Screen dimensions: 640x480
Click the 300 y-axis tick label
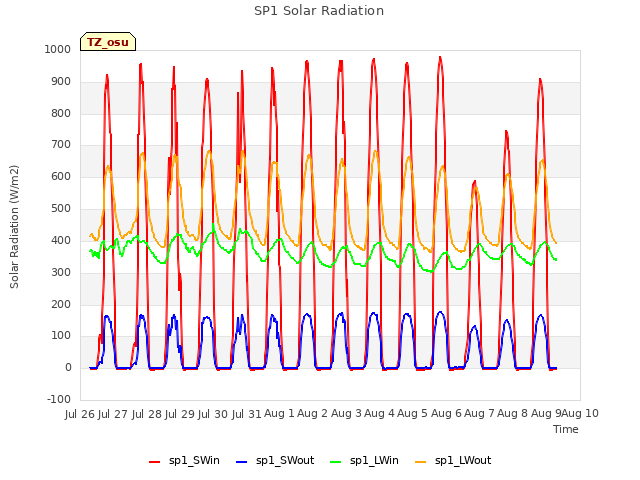click(x=61, y=272)
